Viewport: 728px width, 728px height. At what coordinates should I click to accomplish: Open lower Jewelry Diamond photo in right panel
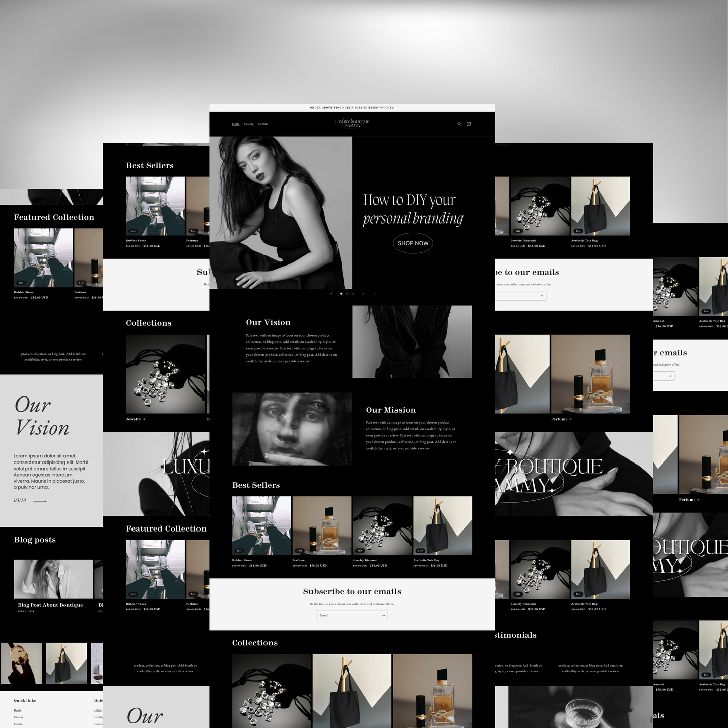point(540,569)
